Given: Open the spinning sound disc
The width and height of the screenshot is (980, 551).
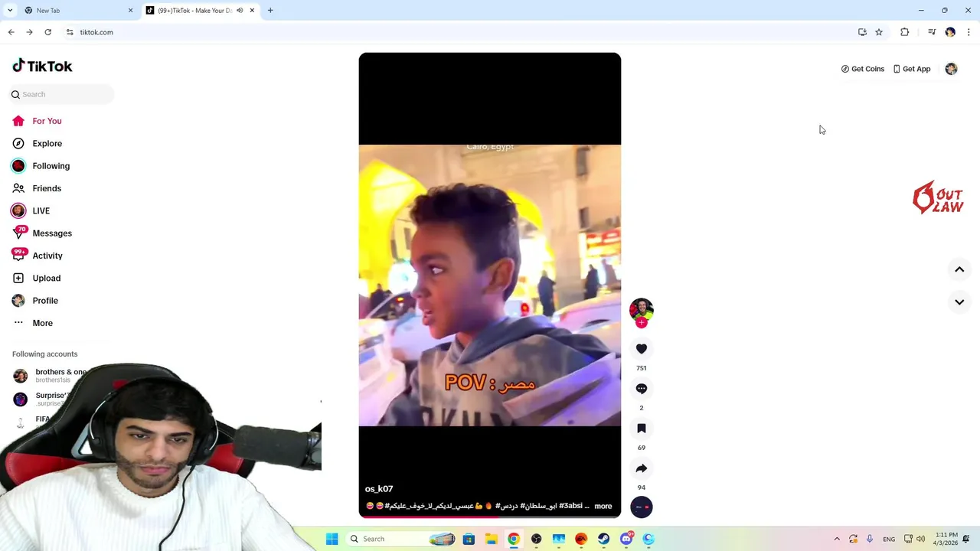Looking at the screenshot, I should (x=642, y=507).
